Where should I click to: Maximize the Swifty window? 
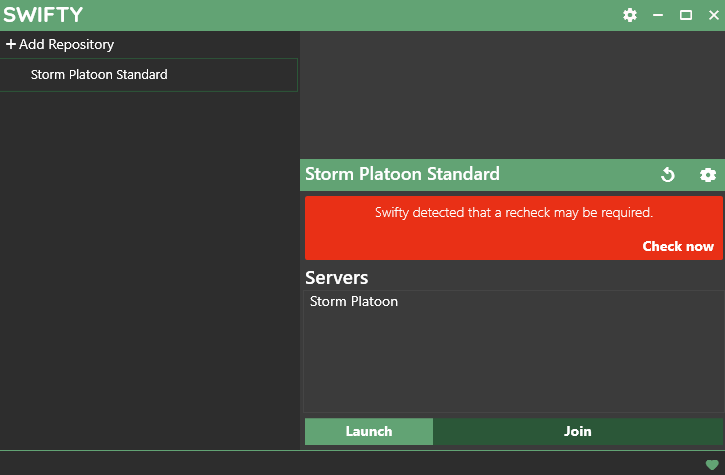click(x=686, y=15)
